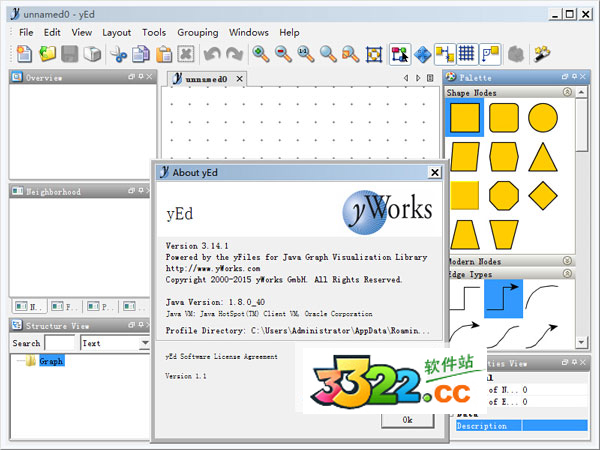Cut selection with the scissors icon
Image resolution: width=600 pixels, height=450 pixels.
point(119,54)
